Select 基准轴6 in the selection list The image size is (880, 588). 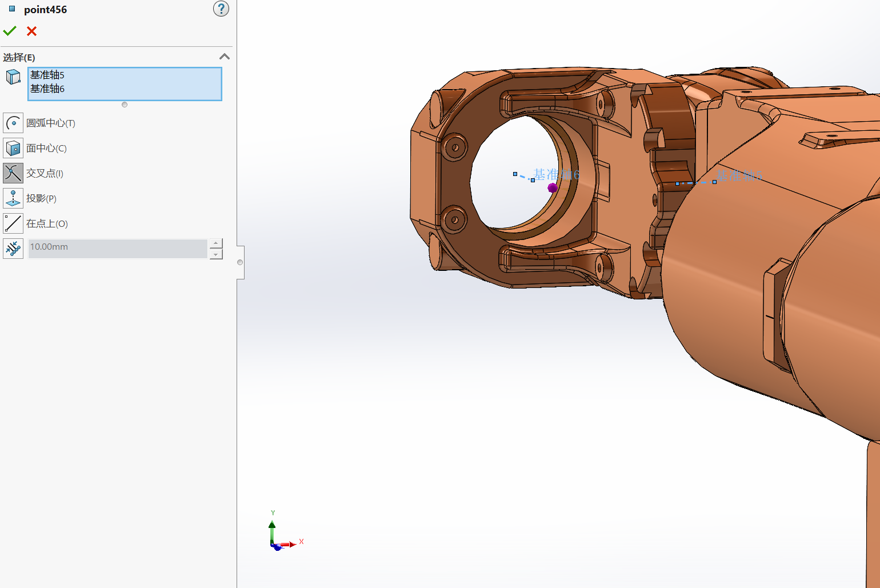point(47,89)
